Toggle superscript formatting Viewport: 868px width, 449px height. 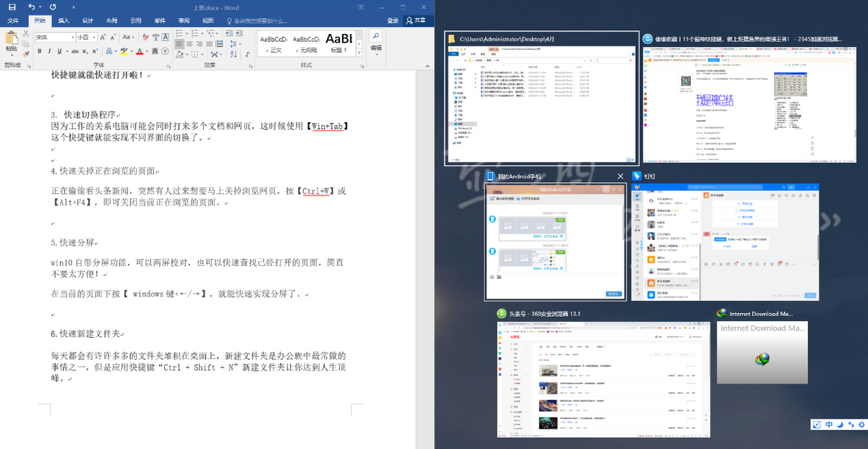(94, 51)
